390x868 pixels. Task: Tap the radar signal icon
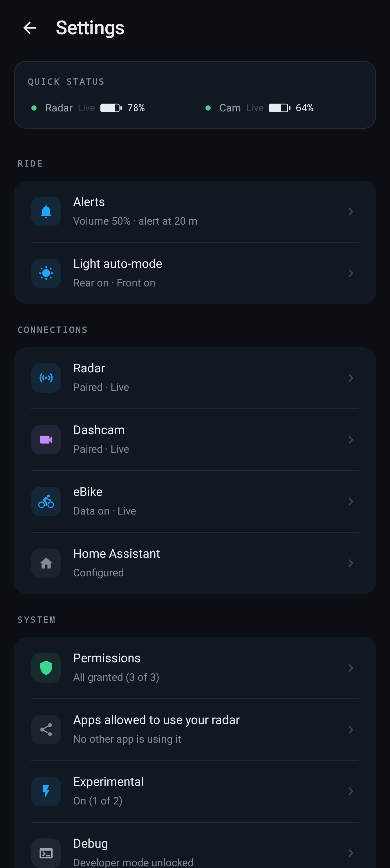(x=46, y=378)
